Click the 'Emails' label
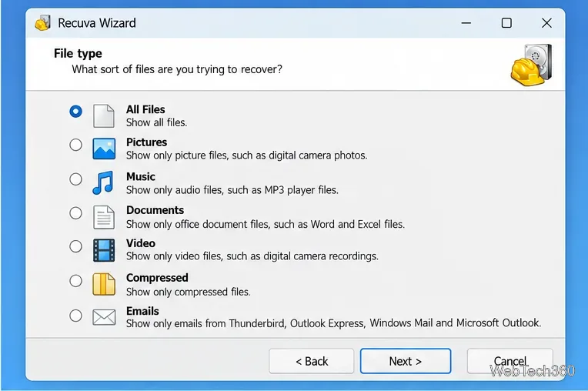Screen dimensions: 588x391 (x=142, y=311)
